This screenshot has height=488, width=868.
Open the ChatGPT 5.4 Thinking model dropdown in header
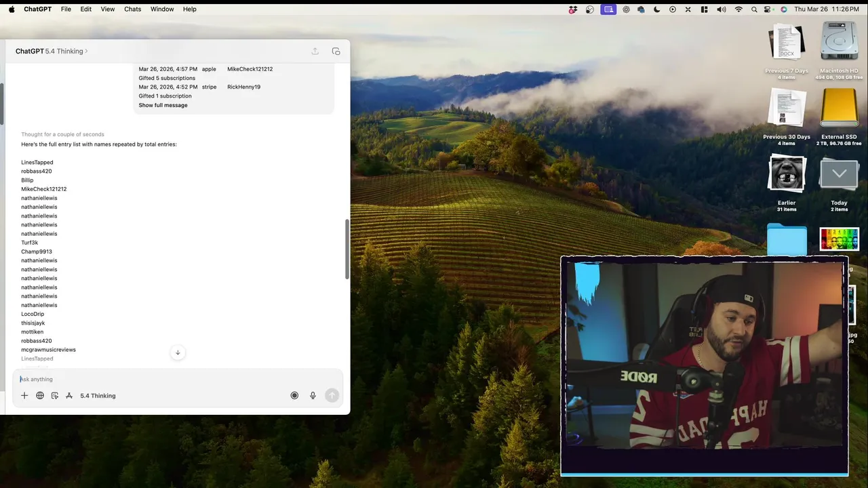[x=52, y=52]
